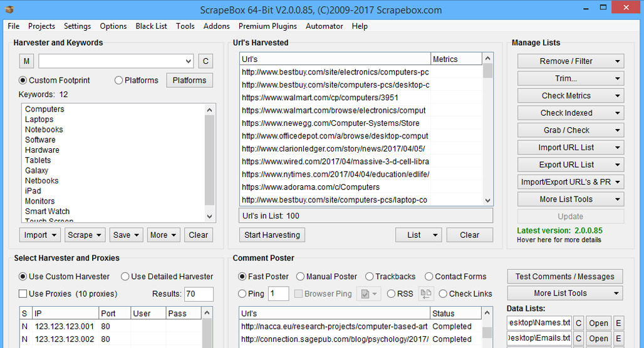Open the Check Indexed dropdown
This screenshot has width=644, height=348.
[x=571, y=113]
